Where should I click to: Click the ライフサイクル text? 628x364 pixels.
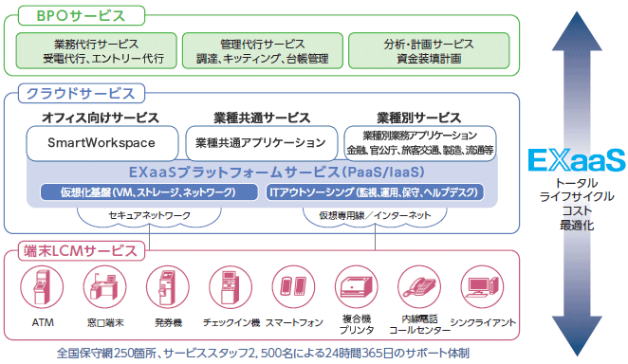[x=577, y=197]
